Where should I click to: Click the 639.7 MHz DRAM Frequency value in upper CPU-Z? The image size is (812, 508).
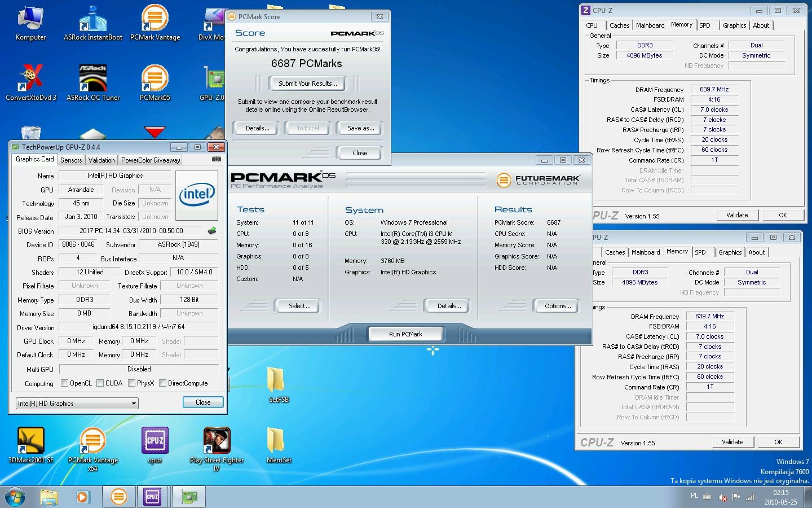[x=714, y=89]
